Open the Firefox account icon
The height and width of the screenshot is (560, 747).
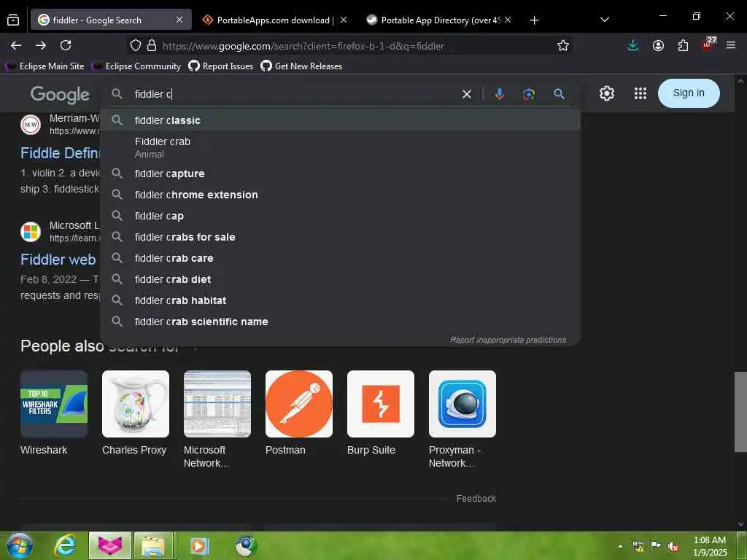pyautogui.click(x=658, y=46)
